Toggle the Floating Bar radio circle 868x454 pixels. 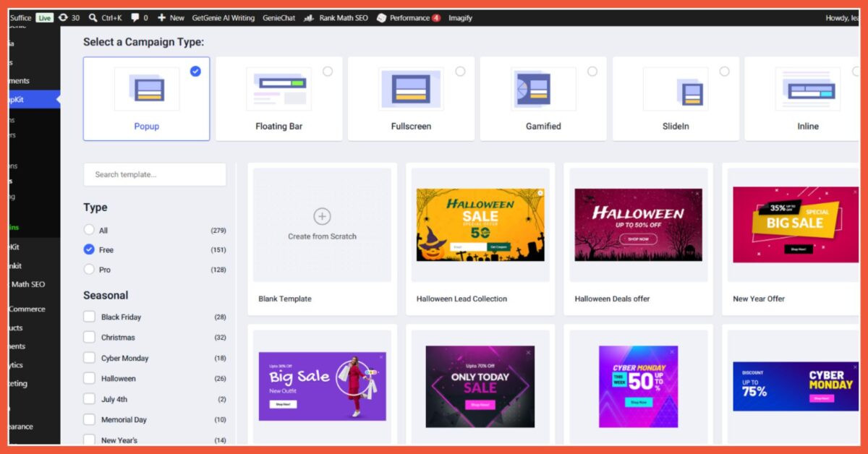tap(328, 71)
